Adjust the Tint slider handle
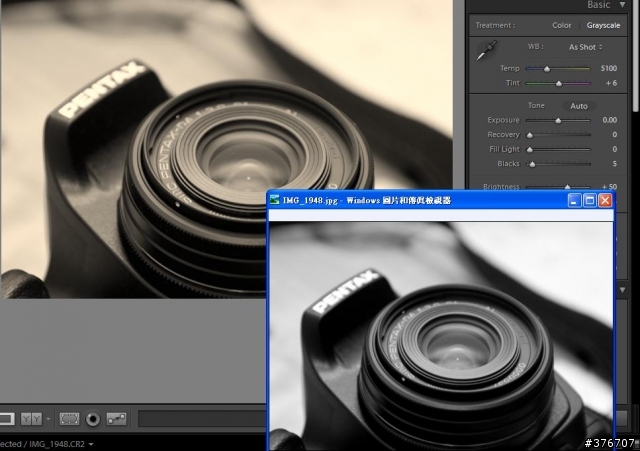The height and width of the screenshot is (451, 640). tap(559, 84)
